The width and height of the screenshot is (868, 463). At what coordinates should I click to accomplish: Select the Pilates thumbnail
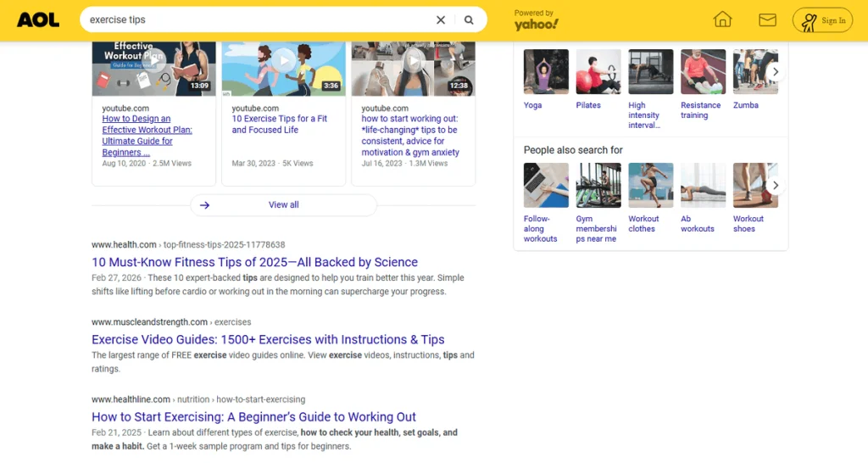tap(598, 71)
